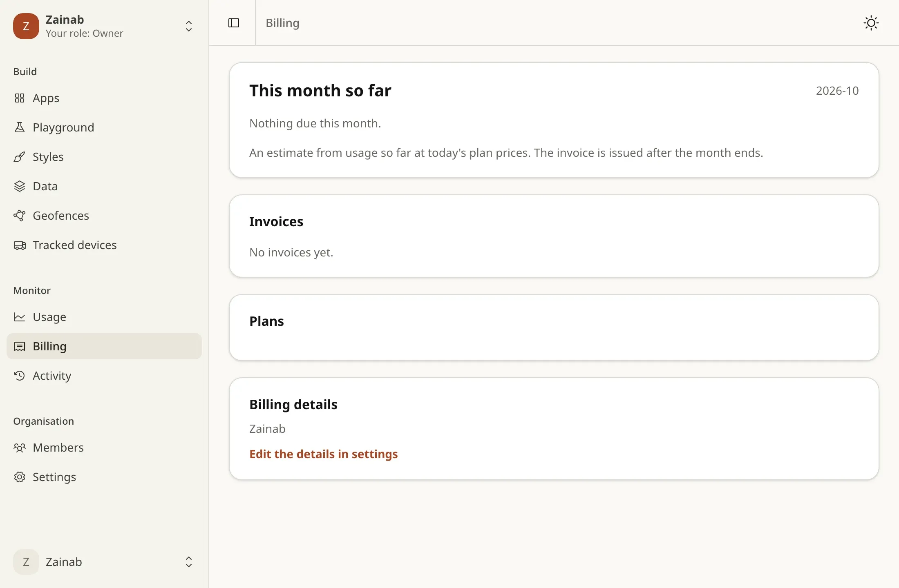Navigate to Data
The image size is (899, 588).
[x=104, y=186]
